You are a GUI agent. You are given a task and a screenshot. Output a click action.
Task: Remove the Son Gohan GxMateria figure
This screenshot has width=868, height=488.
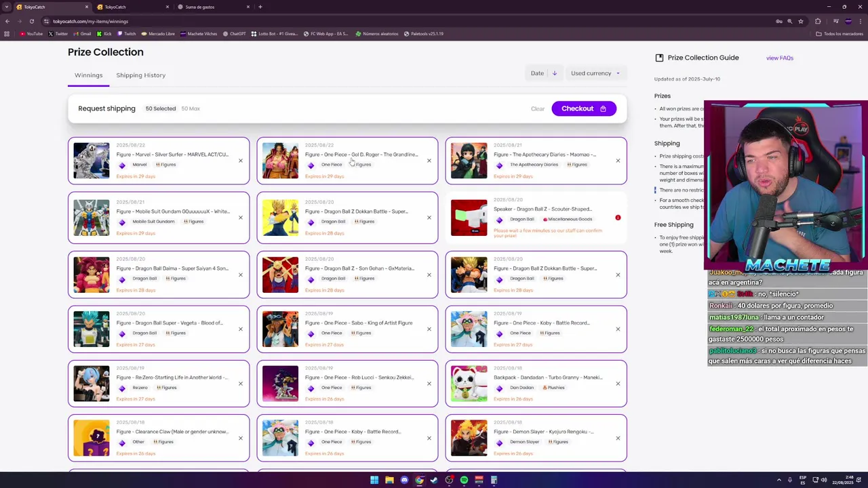(x=429, y=274)
